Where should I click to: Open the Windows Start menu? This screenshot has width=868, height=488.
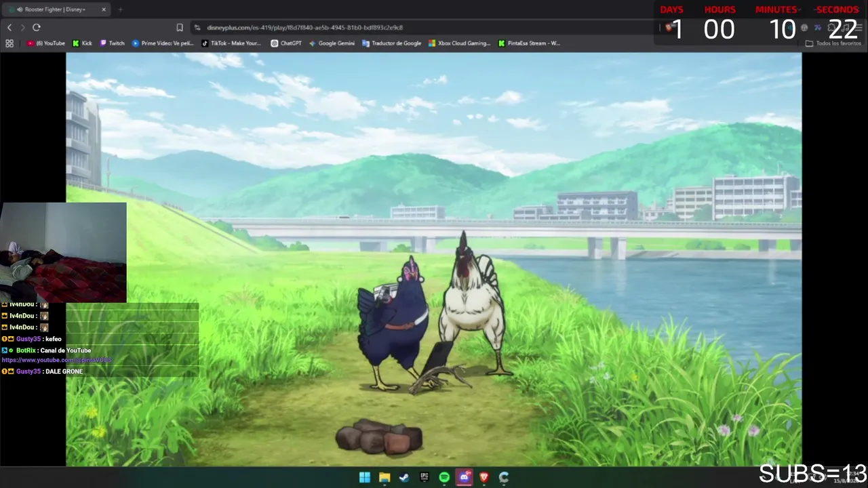[x=365, y=477]
